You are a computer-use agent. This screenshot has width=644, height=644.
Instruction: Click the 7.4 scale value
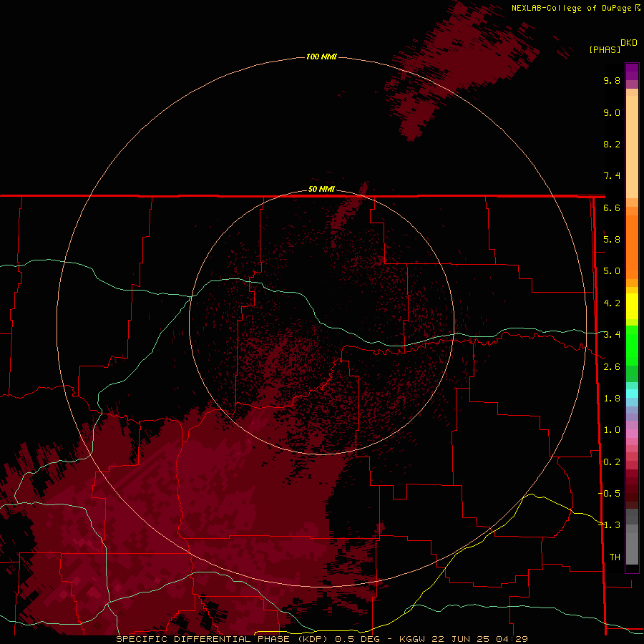pos(612,176)
